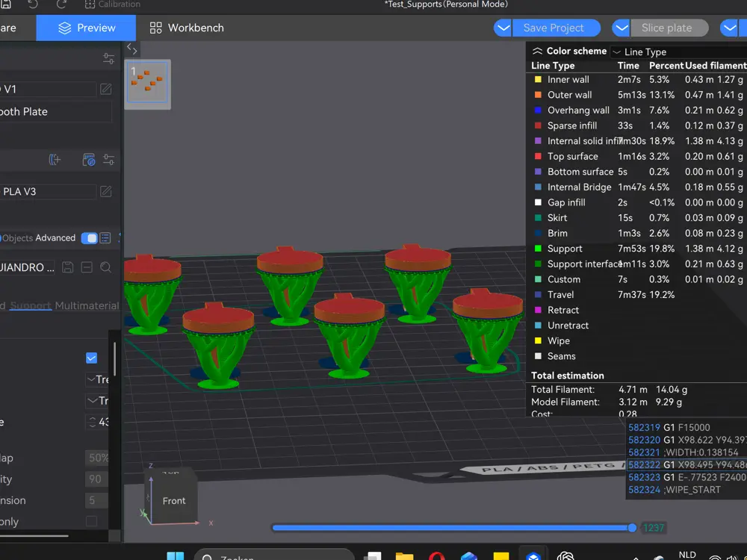Click the Slice plate button
Viewport: 747px width, 560px height.
tap(669, 28)
